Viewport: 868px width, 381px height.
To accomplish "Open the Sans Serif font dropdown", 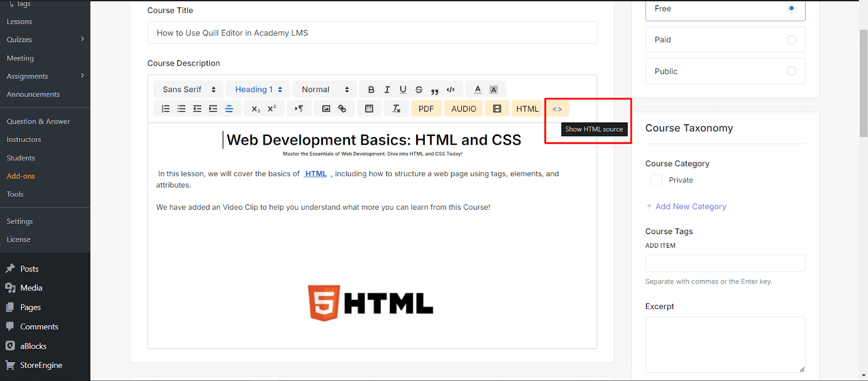I will (189, 89).
